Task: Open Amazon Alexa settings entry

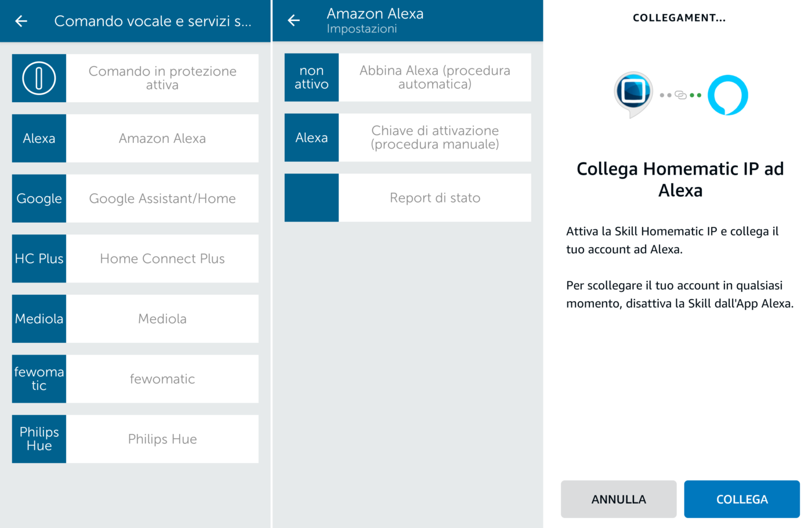Action: click(162, 139)
